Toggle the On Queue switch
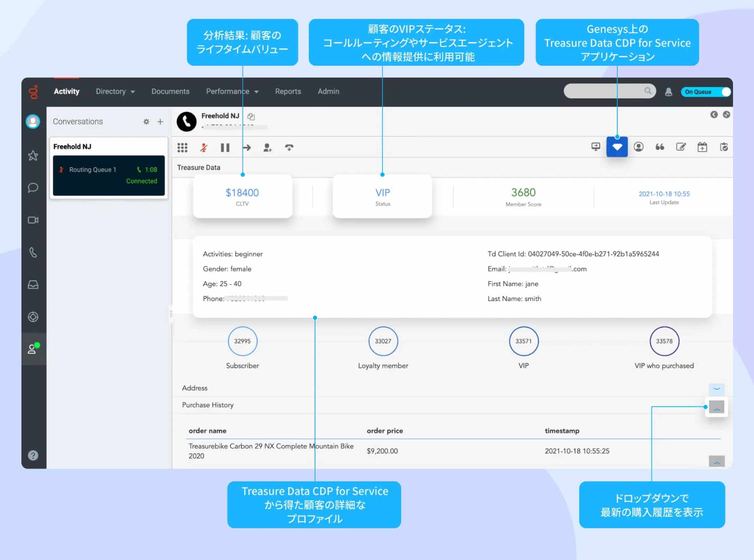The width and height of the screenshot is (754, 560). click(706, 92)
